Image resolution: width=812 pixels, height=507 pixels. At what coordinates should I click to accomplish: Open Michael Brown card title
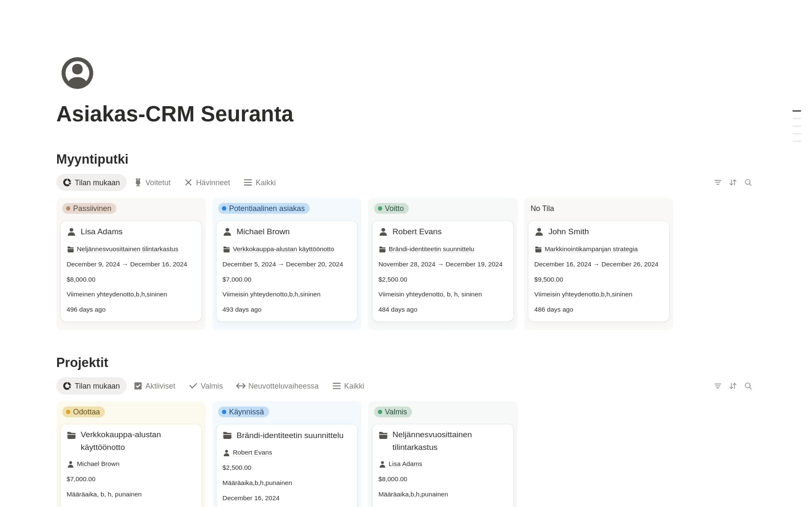click(263, 232)
